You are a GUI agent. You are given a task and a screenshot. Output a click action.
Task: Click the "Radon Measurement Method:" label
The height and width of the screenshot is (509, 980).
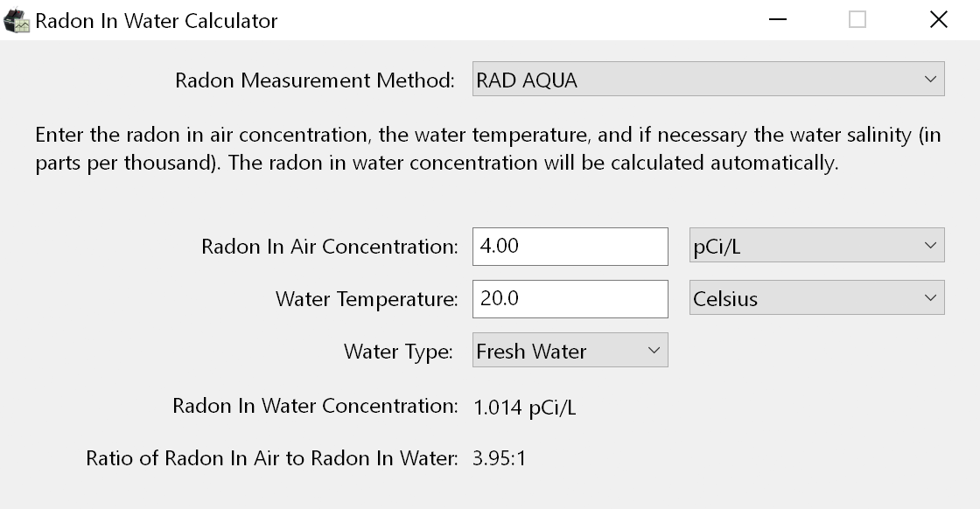(315, 80)
